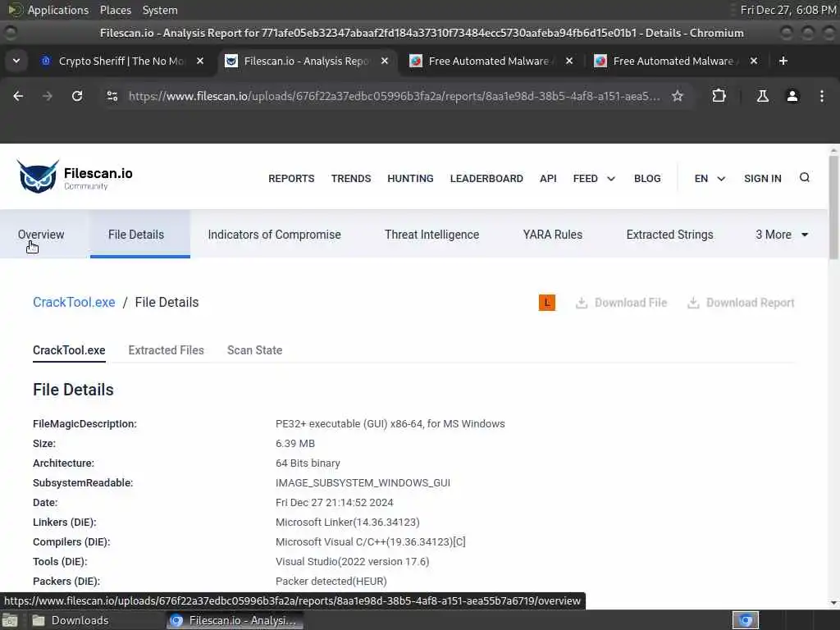The image size is (840, 630).
Task: Click the browser forward arrow
Action: pyautogui.click(x=47, y=96)
